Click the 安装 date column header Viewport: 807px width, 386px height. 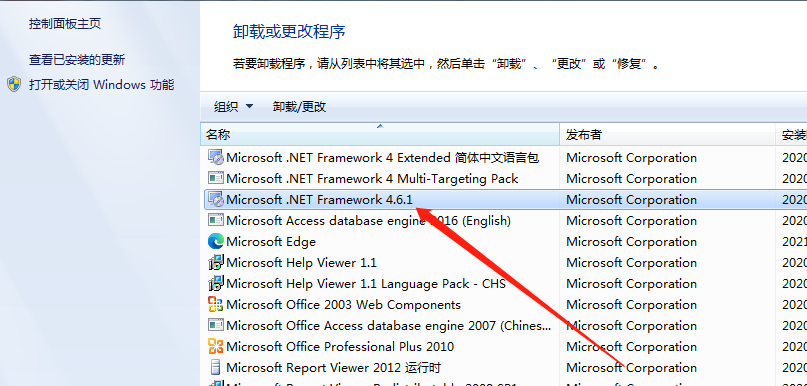point(792,135)
